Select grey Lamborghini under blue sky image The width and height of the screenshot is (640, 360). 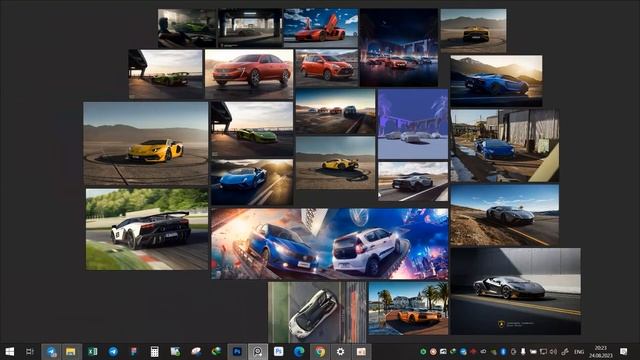point(505,215)
